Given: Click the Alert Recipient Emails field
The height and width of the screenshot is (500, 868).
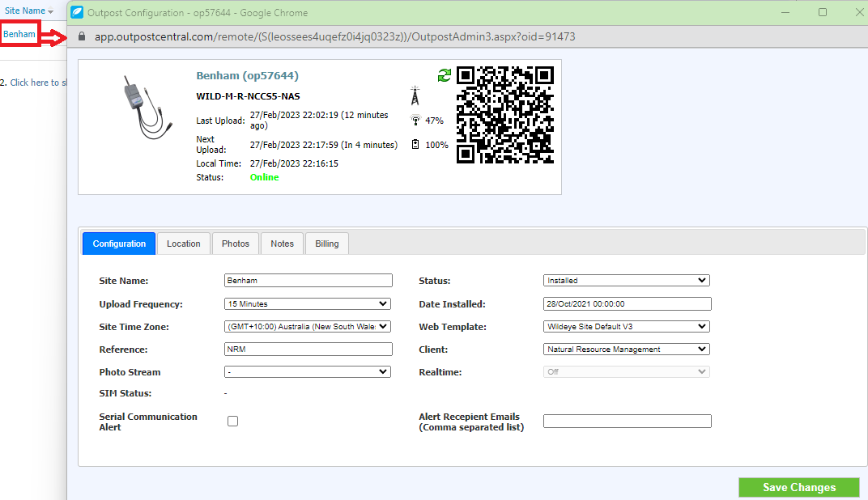Looking at the screenshot, I should (x=627, y=422).
